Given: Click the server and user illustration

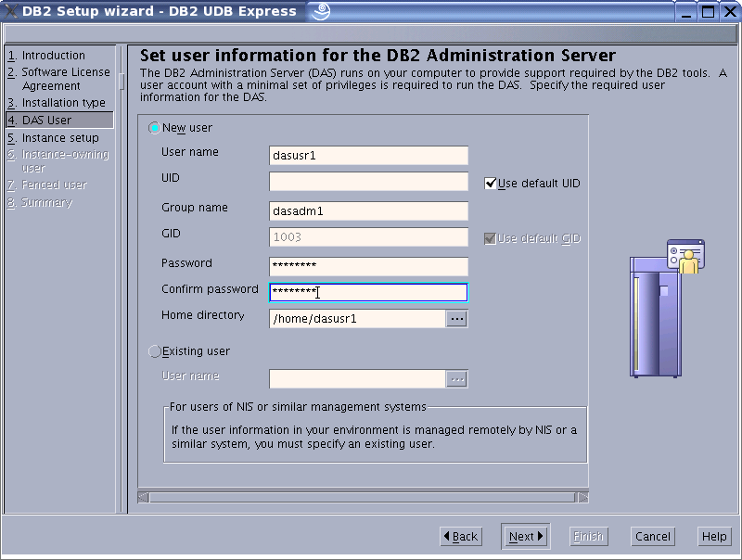Looking at the screenshot, I should click(x=667, y=308).
